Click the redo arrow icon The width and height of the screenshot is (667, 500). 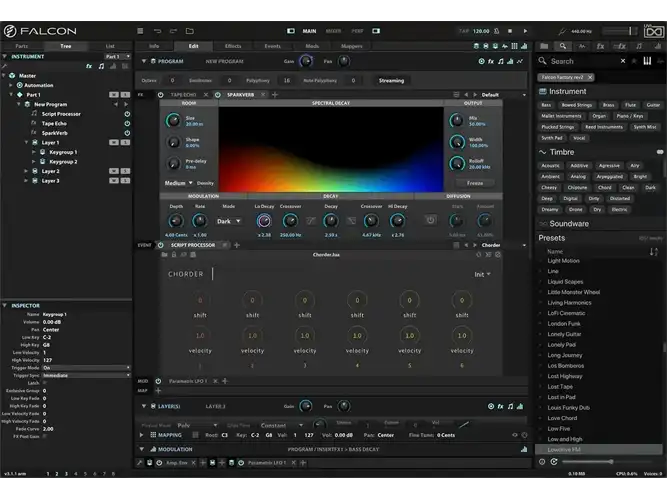[173, 31]
